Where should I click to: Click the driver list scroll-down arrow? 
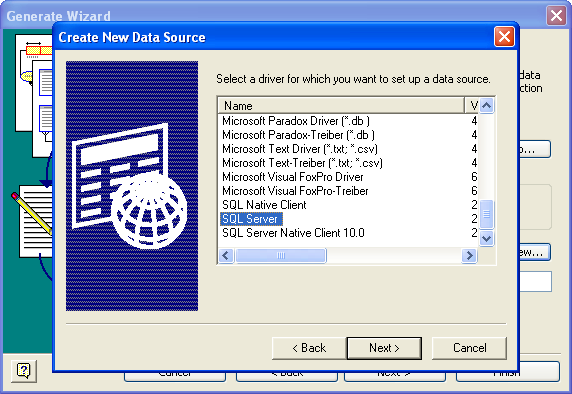487,239
